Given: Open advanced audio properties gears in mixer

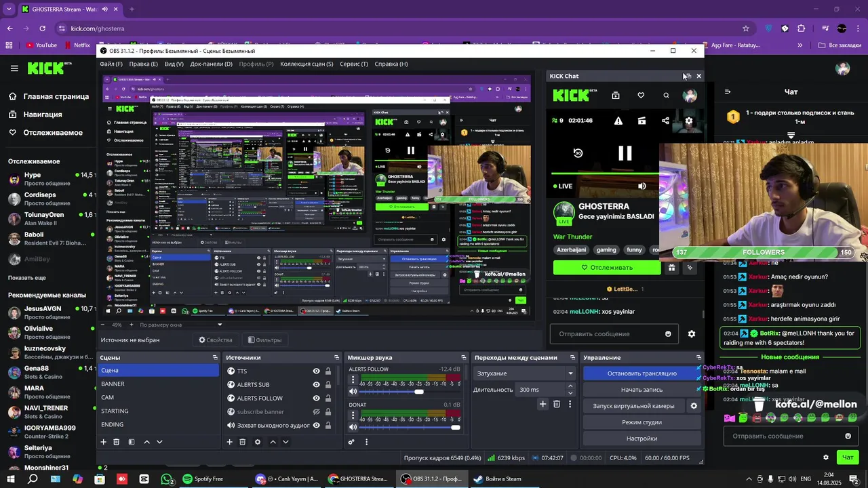Looking at the screenshot, I should pos(351,442).
